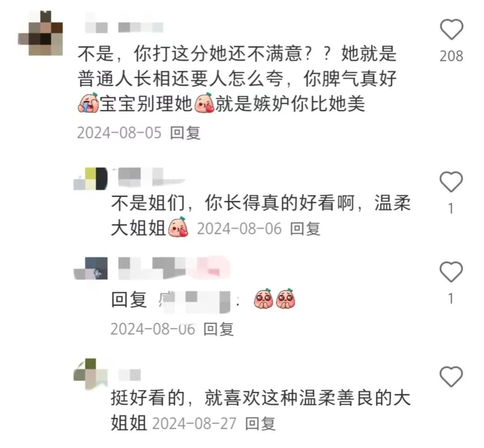484x448 pixels.
Task: Tap the kiss emoji after 温柔大姐姐
Action: click(178, 227)
